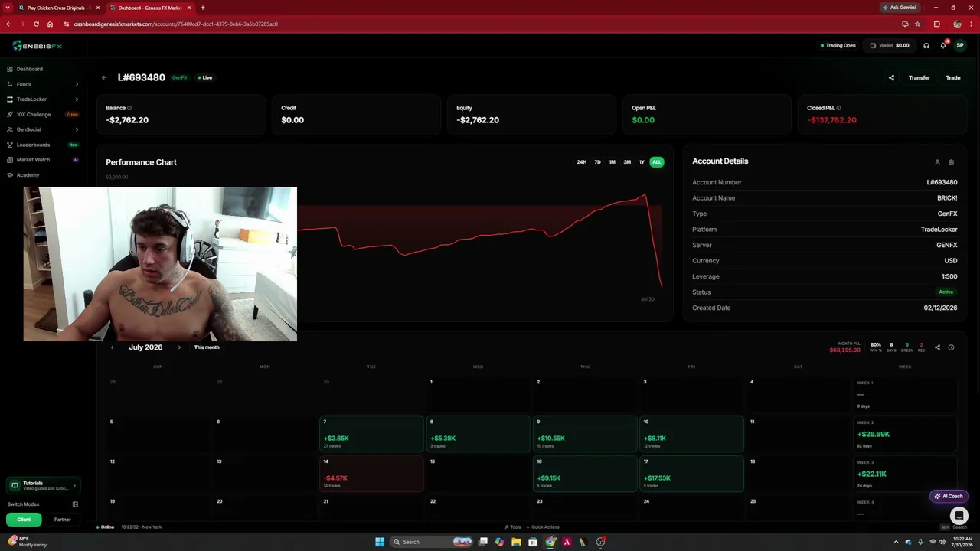
Task: Select the 24H chart range
Action: click(x=582, y=162)
